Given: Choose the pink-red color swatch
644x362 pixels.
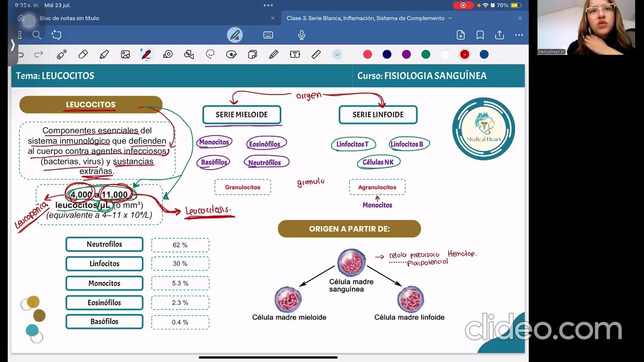Looking at the screenshot, I should pyautogui.click(x=368, y=54).
